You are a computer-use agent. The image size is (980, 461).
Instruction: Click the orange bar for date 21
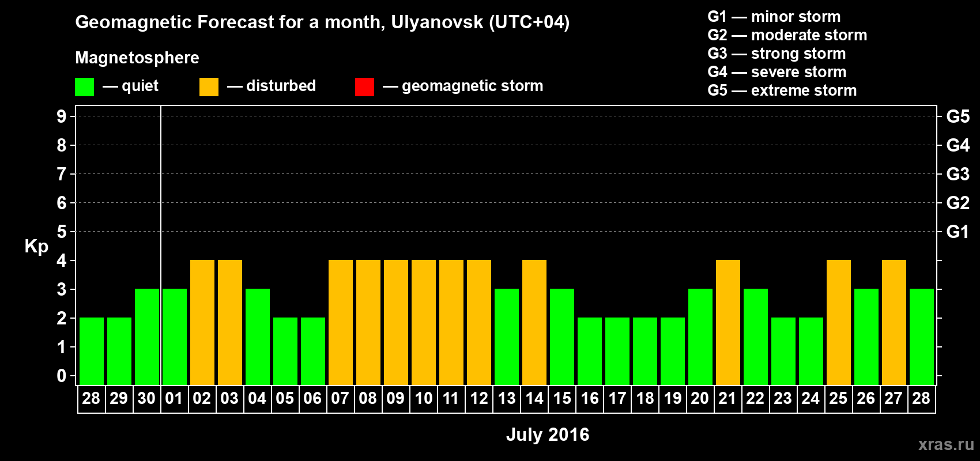pos(728,322)
